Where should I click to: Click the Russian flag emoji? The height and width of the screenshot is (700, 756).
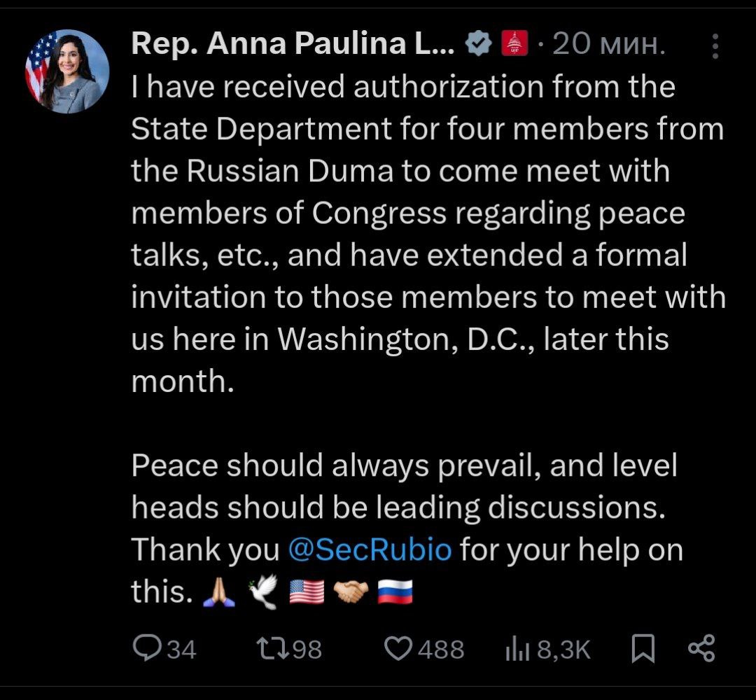pyautogui.click(x=395, y=593)
